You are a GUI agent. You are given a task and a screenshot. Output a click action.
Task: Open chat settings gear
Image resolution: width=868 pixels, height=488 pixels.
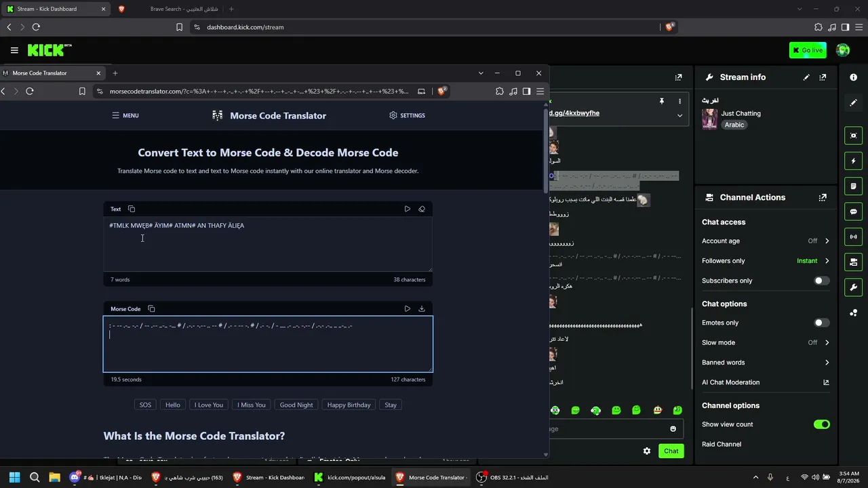tap(647, 451)
